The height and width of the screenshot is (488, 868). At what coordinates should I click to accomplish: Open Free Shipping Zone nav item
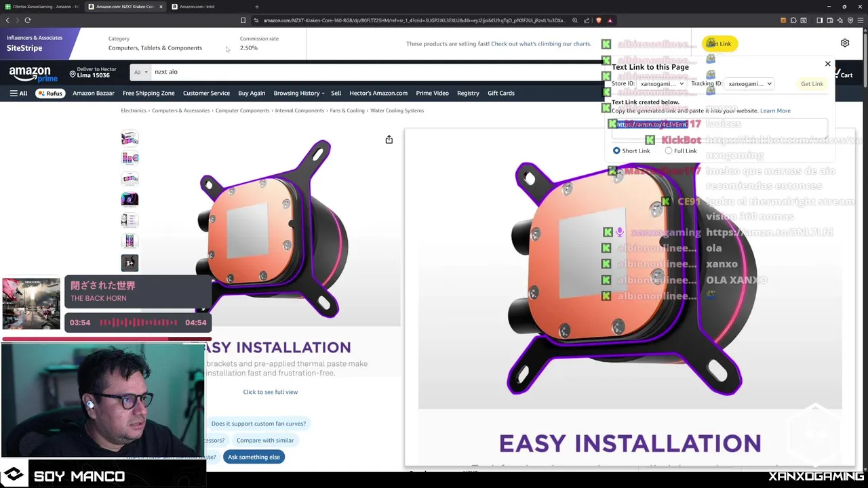point(149,93)
